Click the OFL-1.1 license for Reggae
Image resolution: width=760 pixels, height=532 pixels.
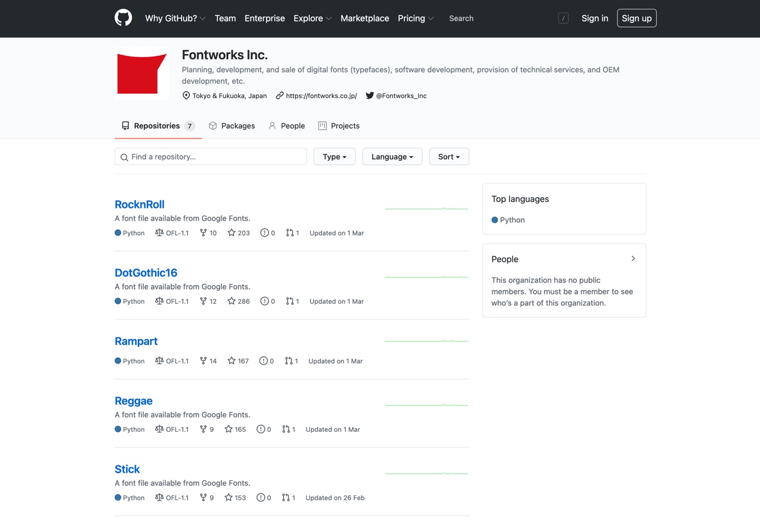click(172, 429)
